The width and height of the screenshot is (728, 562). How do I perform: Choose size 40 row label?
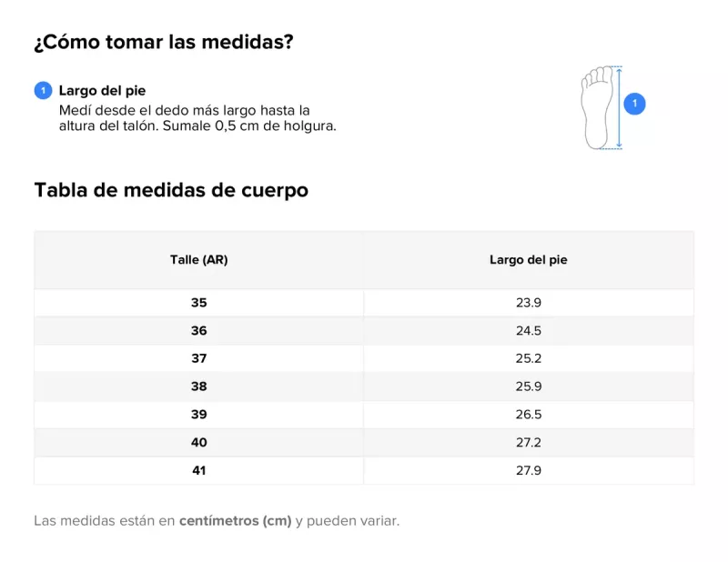tap(198, 443)
